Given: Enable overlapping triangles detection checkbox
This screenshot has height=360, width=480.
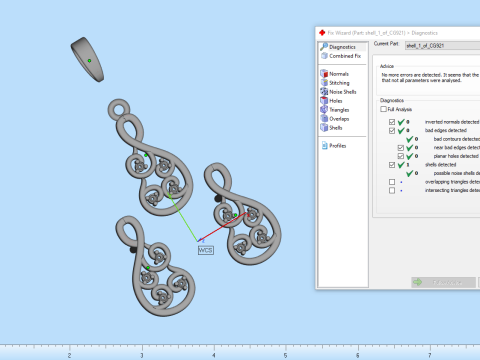Looking at the screenshot, I should click(392, 182).
